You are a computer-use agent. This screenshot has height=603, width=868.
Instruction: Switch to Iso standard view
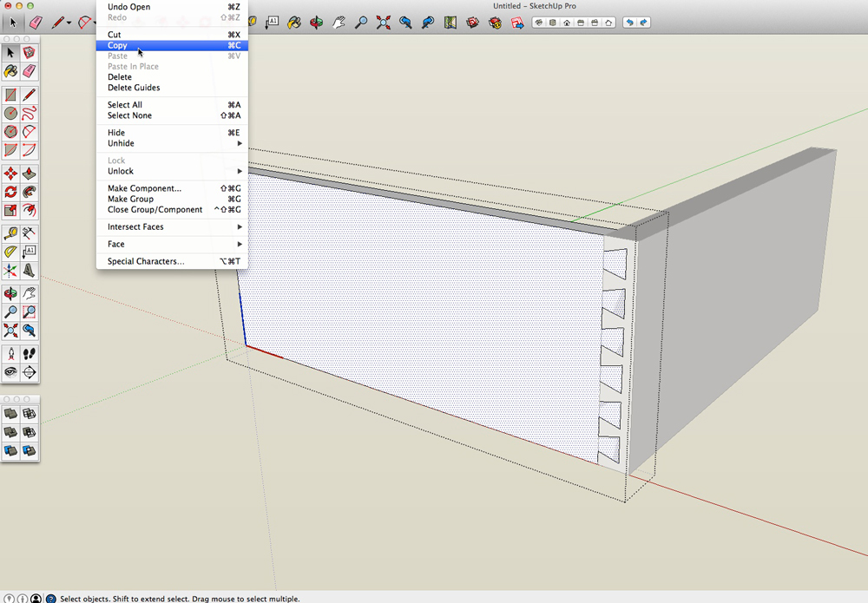coord(538,23)
